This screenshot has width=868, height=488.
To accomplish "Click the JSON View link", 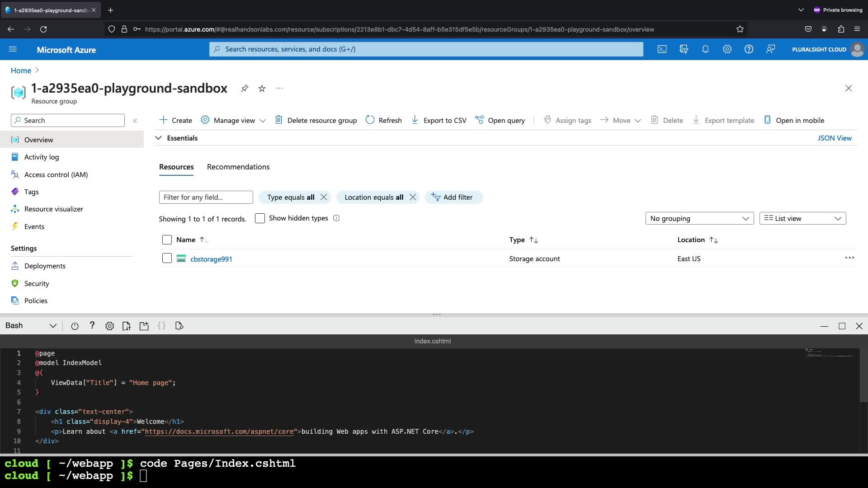I will pos(834,138).
